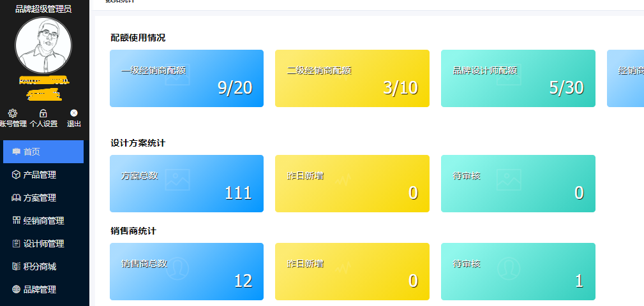Viewport: 644px width, 306px height.
Task: Click 昨日新增 card under 设计方案统计
Action: point(352,184)
